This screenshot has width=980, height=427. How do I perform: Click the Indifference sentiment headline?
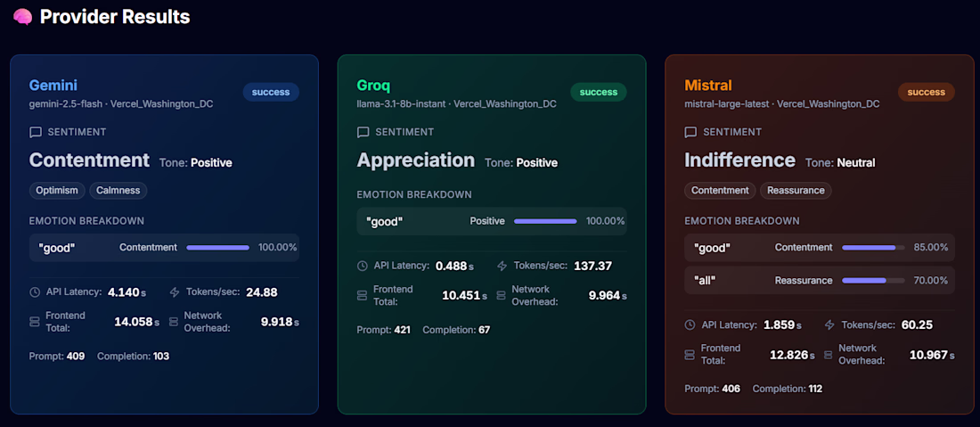click(739, 160)
